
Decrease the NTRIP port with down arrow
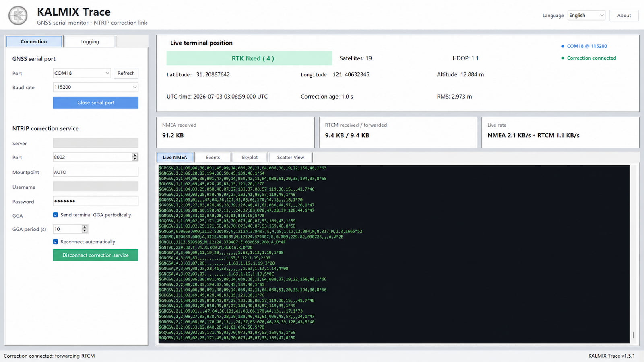click(x=135, y=160)
